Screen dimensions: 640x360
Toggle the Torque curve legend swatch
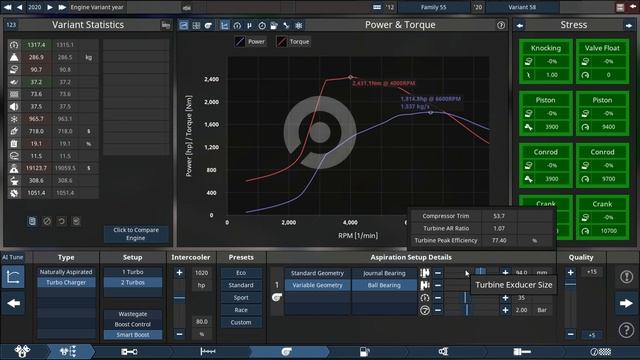click(281, 42)
